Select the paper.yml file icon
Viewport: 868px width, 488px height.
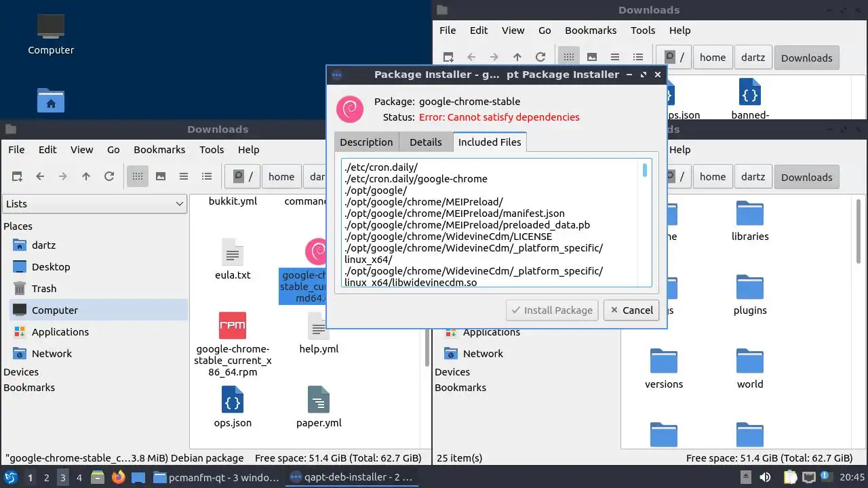[x=319, y=400]
